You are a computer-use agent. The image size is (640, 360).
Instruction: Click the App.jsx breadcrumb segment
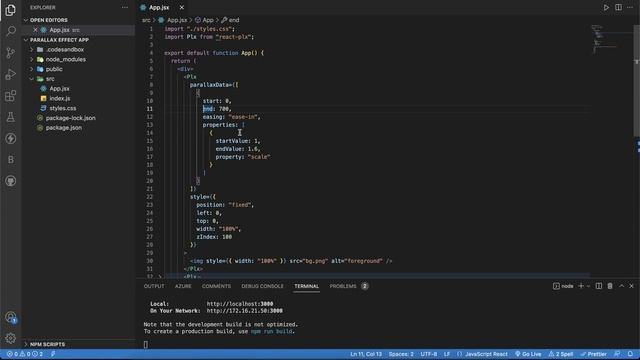click(177, 20)
